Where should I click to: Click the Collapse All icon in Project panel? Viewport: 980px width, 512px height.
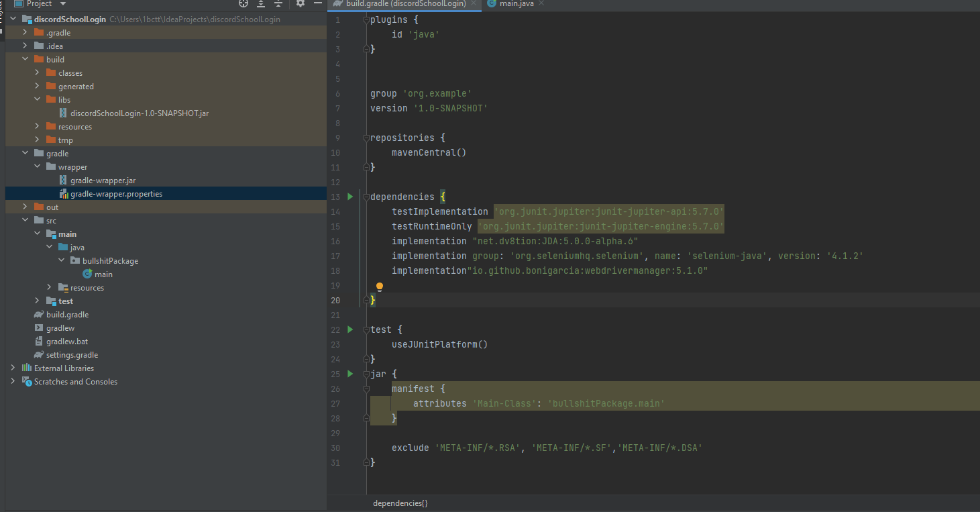pos(278,3)
